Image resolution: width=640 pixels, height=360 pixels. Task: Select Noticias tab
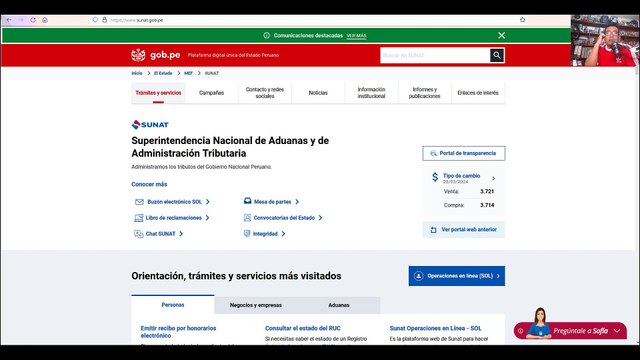click(x=318, y=93)
